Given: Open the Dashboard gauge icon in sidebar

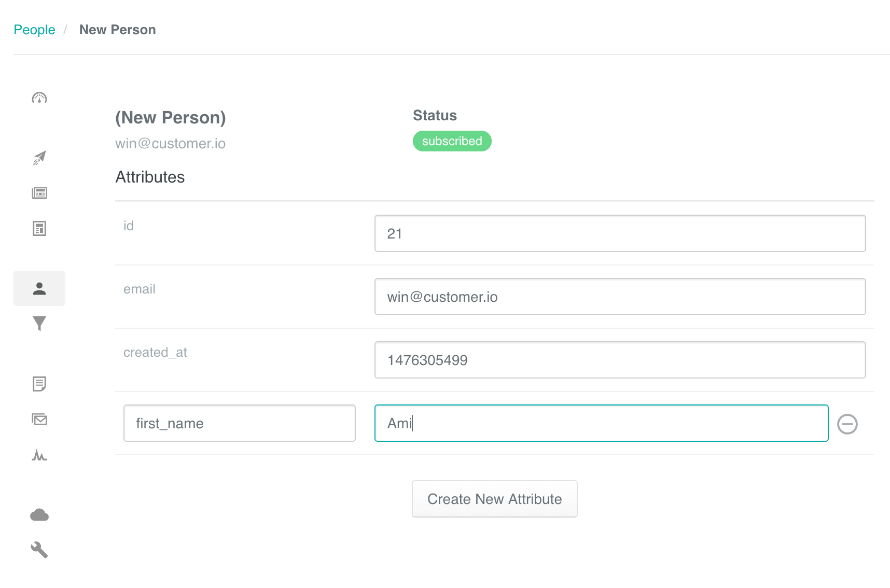Looking at the screenshot, I should tap(39, 98).
